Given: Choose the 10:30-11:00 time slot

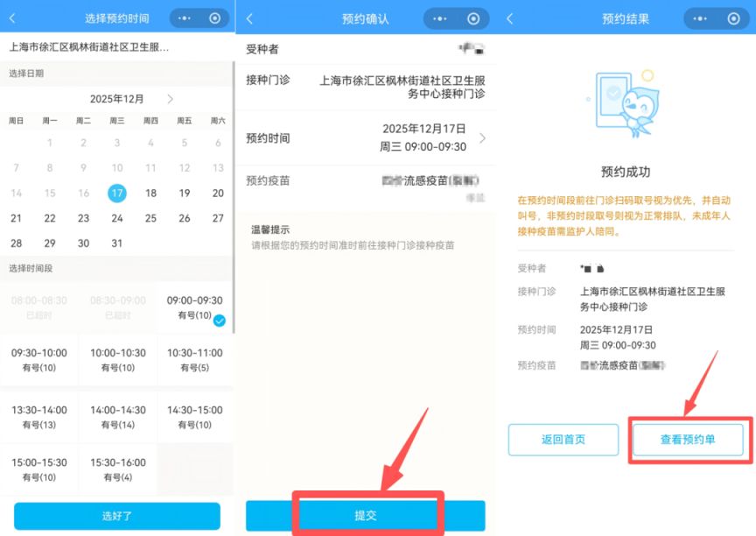Looking at the screenshot, I should pyautogui.click(x=195, y=360).
